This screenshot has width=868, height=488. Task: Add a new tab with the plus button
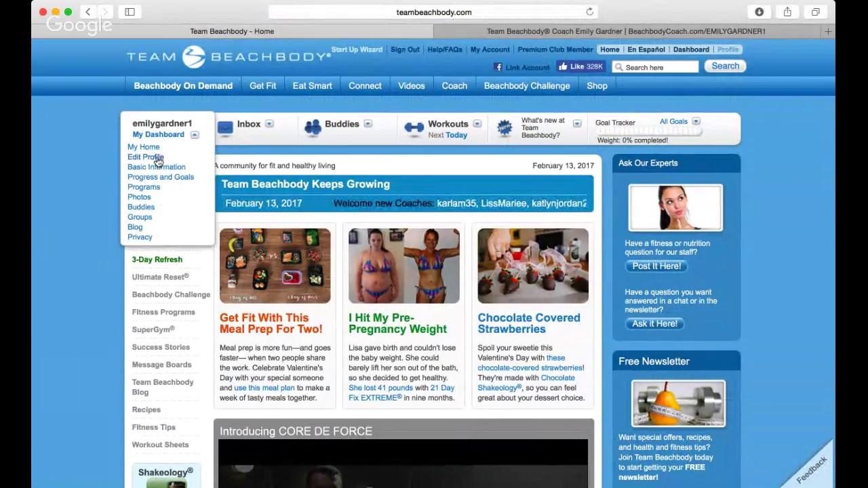(x=828, y=31)
